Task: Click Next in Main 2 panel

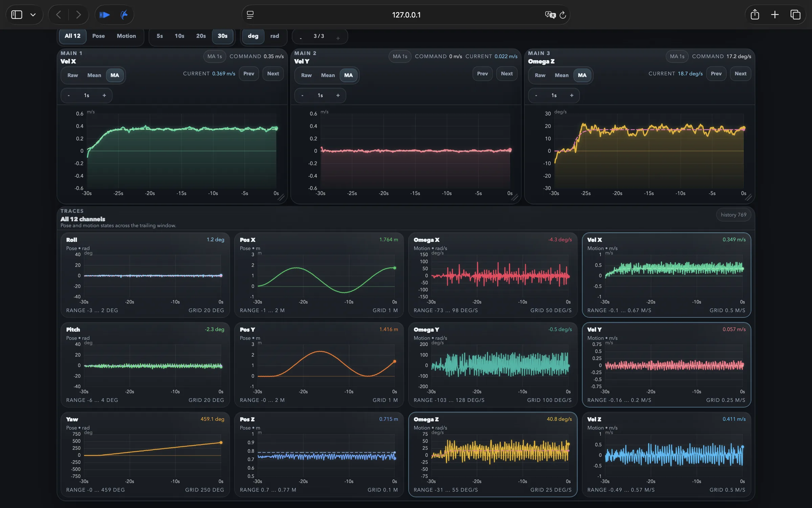Action: coord(507,73)
